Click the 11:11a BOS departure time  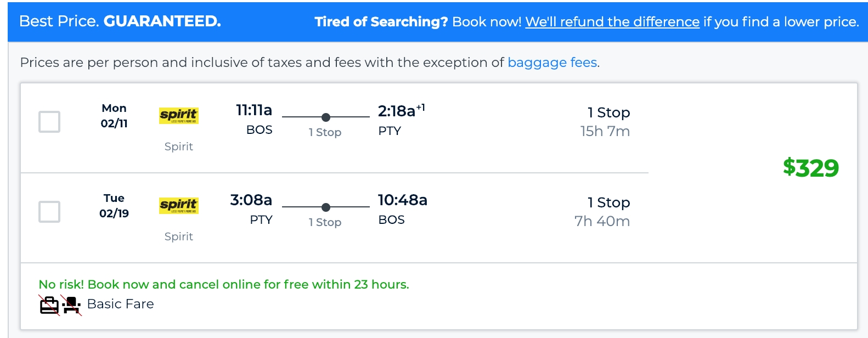pos(254,110)
